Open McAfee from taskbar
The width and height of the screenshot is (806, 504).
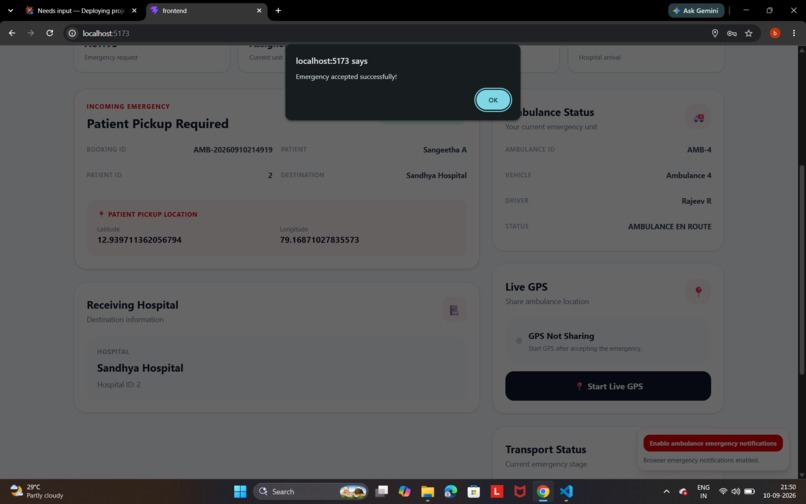point(520,492)
